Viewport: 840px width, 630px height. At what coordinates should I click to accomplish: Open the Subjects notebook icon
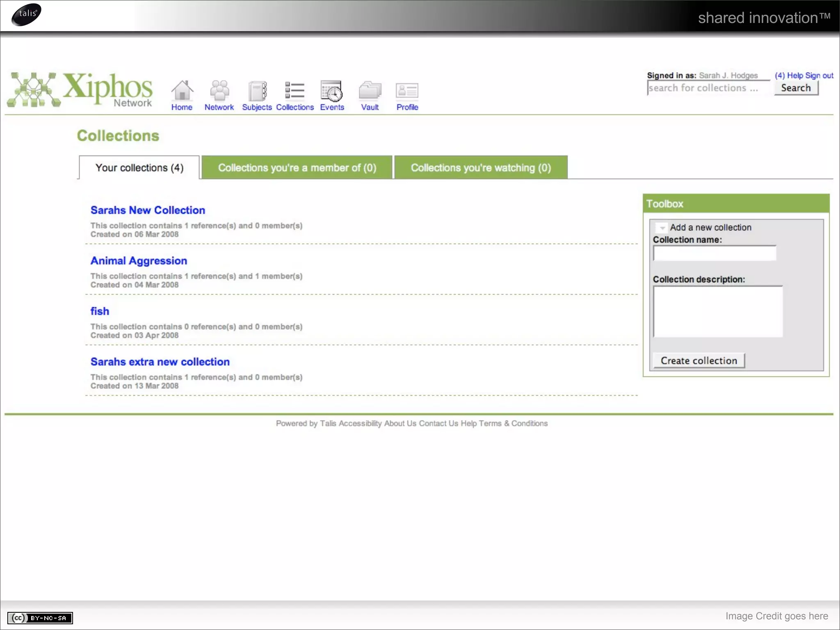pos(257,91)
